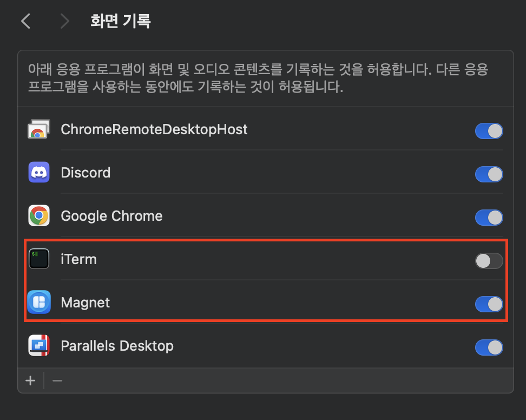Turn off Discord screen recording toggle

tap(489, 174)
